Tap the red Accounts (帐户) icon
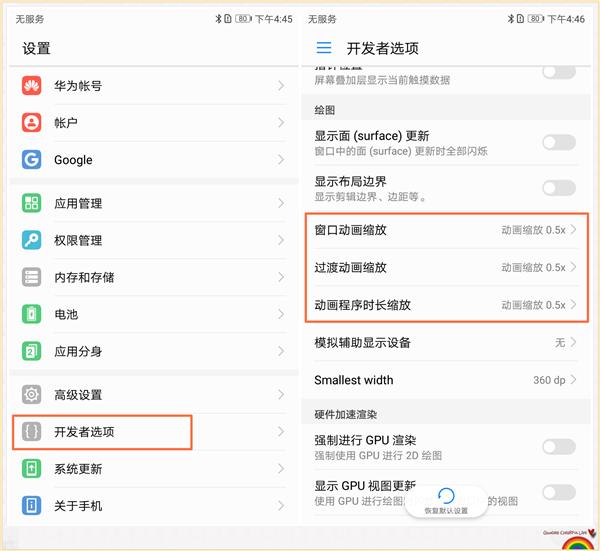 31,123
